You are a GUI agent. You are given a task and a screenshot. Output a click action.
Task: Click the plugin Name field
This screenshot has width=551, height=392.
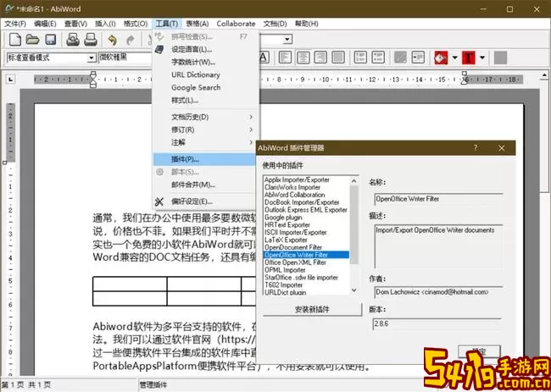coord(438,199)
